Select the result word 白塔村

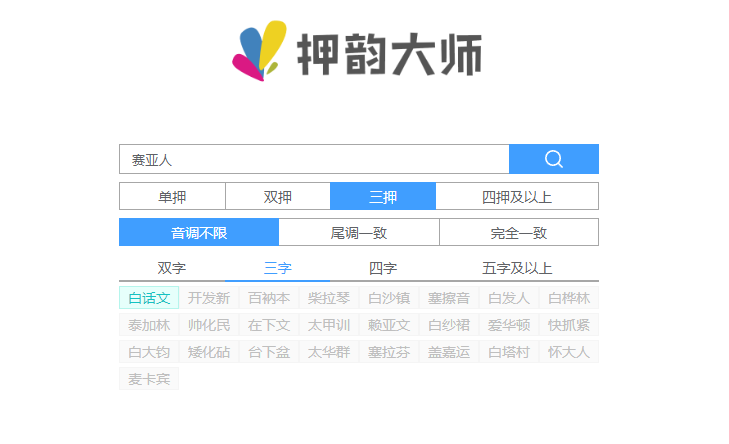(x=509, y=352)
